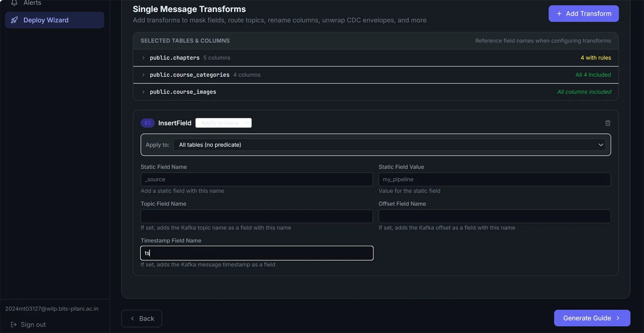The height and width of the screenshot is (333, 644).
Task: Open the All tables (no predicate) dropdown
Action: 390,145
